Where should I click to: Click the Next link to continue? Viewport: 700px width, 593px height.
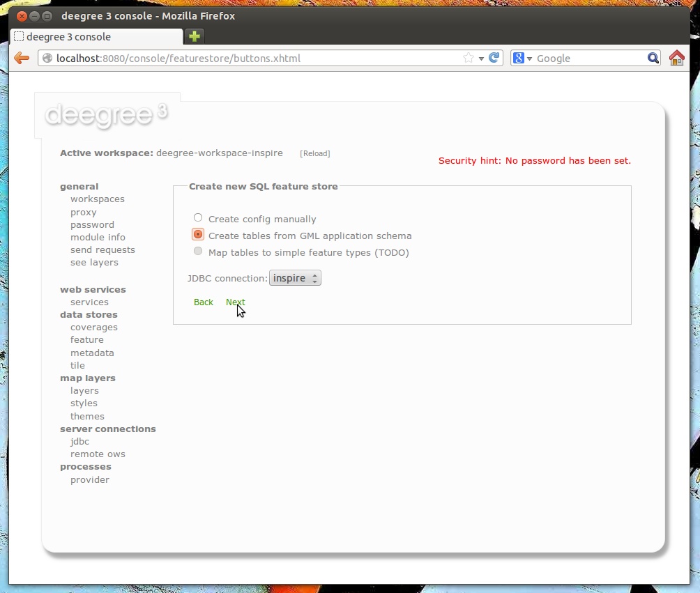[x=235, y=302]
